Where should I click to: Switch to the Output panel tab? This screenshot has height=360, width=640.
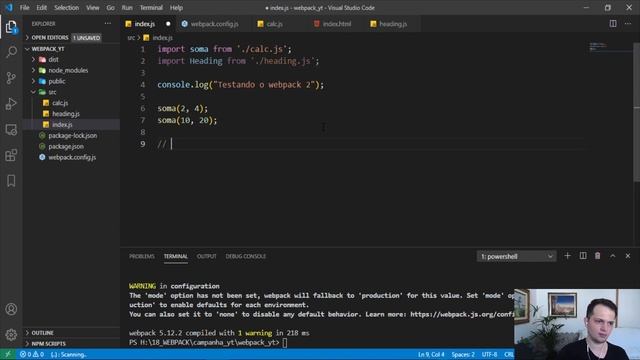click(x=207, y=256)
